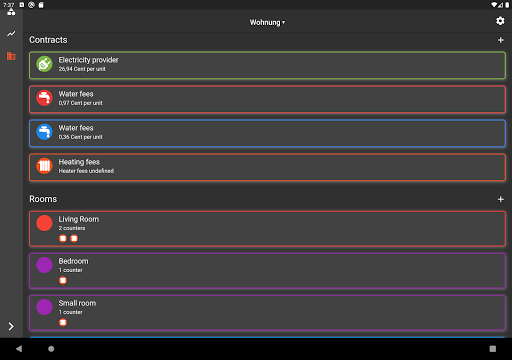Select the orange building sidebar icon
This screenshot has height=360, width=512.
pos(11,56)
